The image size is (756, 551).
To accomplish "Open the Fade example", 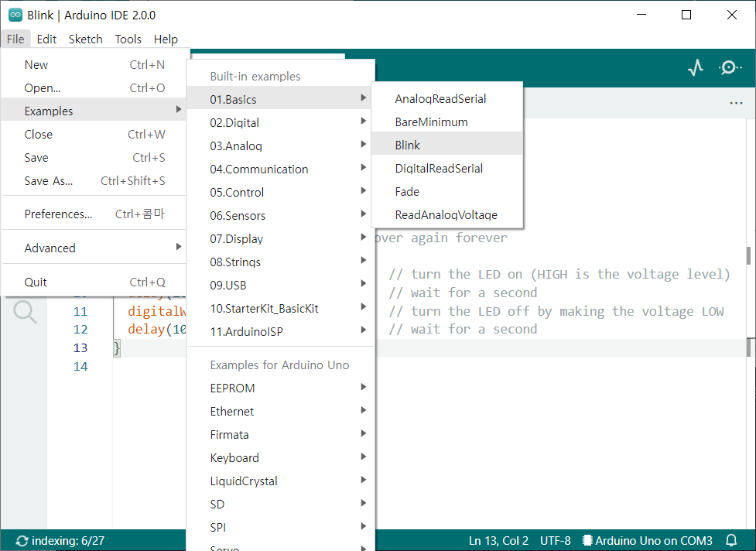I will click(x=447, y=191).
